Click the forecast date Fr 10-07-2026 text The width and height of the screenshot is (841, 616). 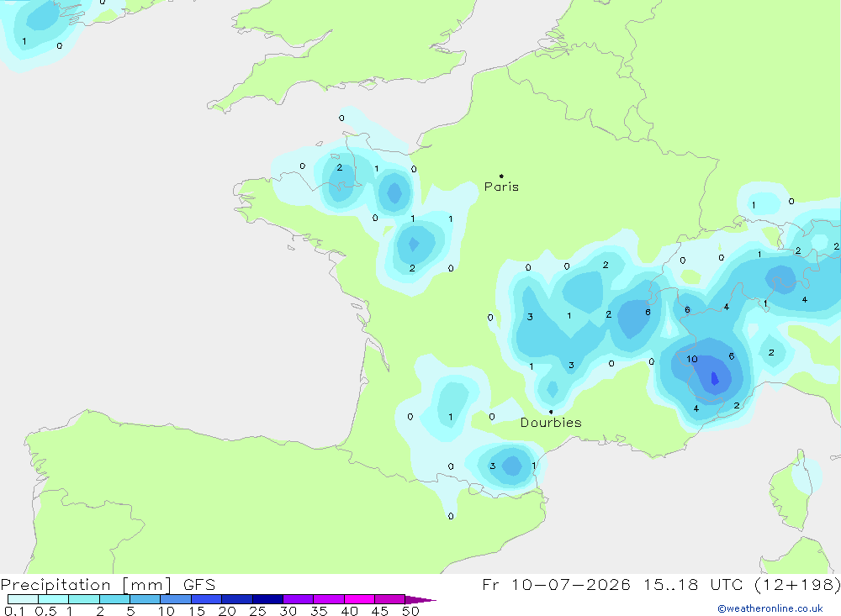click(556, 584)
